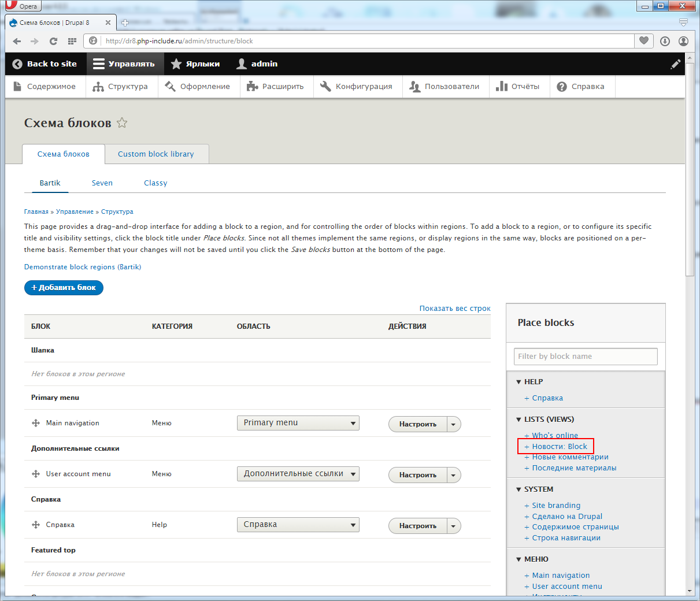This screenshot has height=601, width=700.
Task: Switch to the Custom block library tab
Action: pyautogui.click(x=156, y=154)
